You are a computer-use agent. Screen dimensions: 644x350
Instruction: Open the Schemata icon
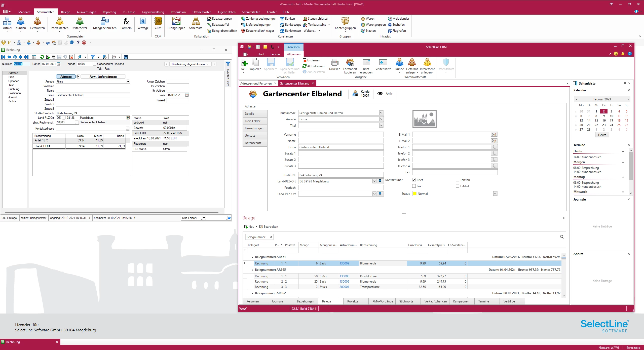pos(196,23)
